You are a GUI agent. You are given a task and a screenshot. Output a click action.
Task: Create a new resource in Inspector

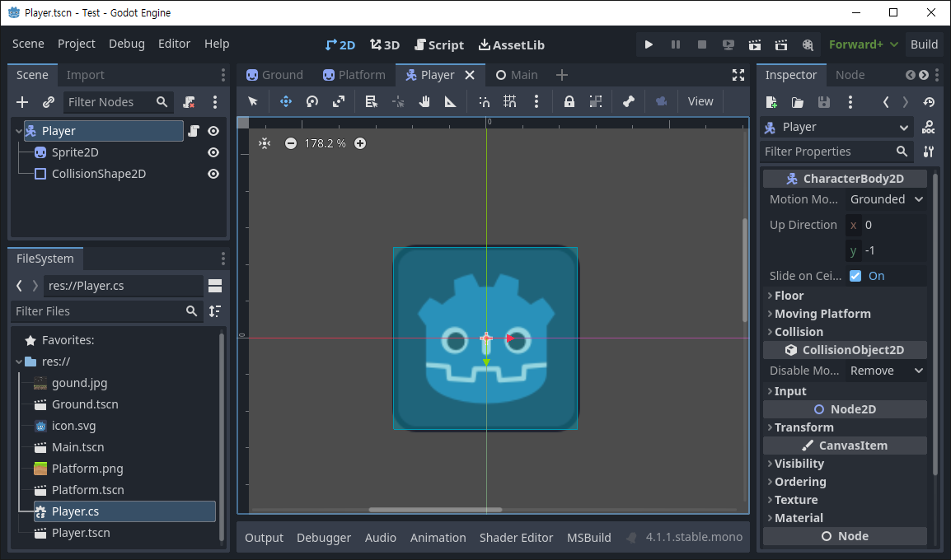coord(771,102)
